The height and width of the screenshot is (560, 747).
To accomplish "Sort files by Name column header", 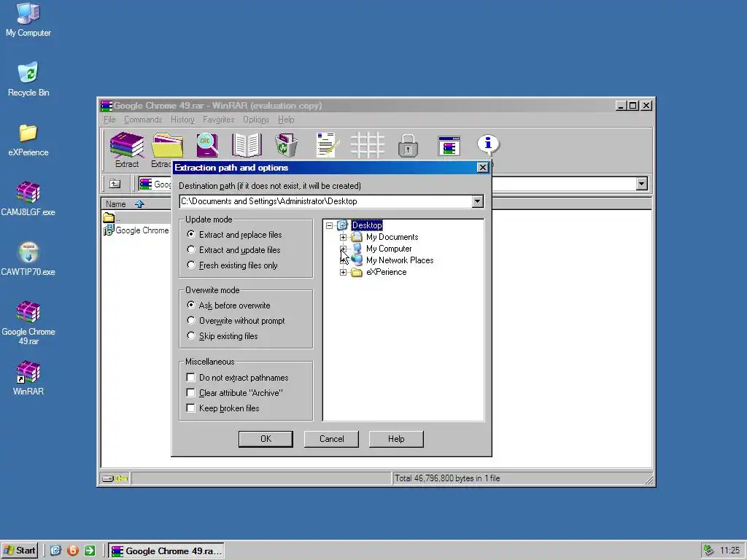I will click(x=136, y=204).
